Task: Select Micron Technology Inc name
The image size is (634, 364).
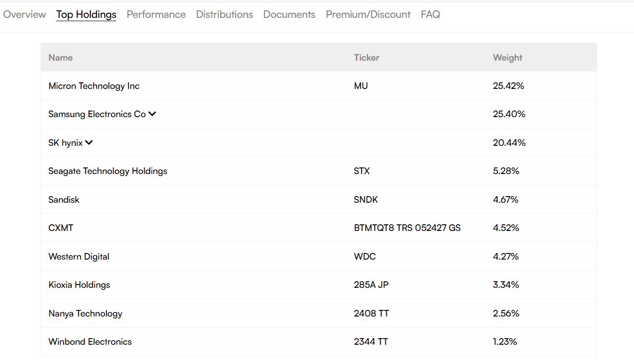Action: 94,86
